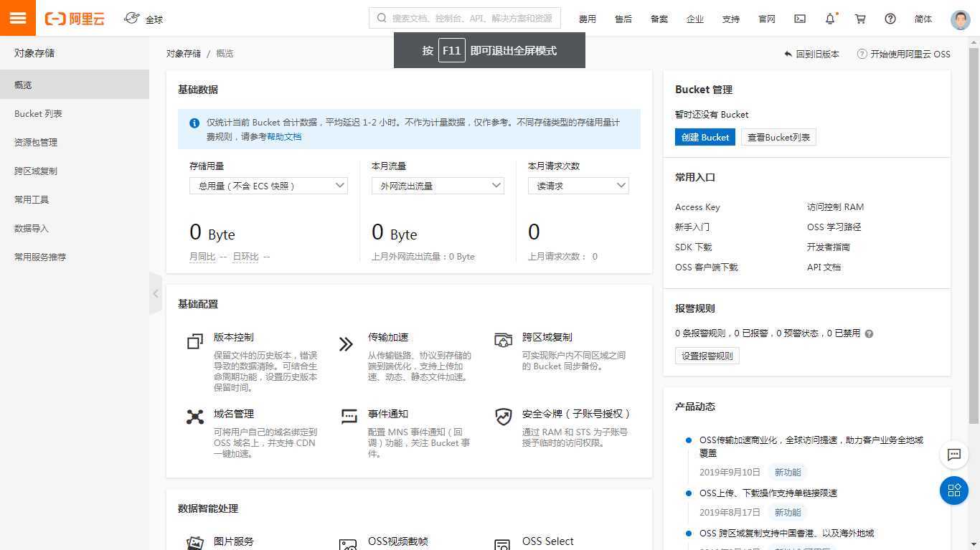Viewport: 980px width, 550px height.
Task: Open the 支持 top menu
Action: 731,19
